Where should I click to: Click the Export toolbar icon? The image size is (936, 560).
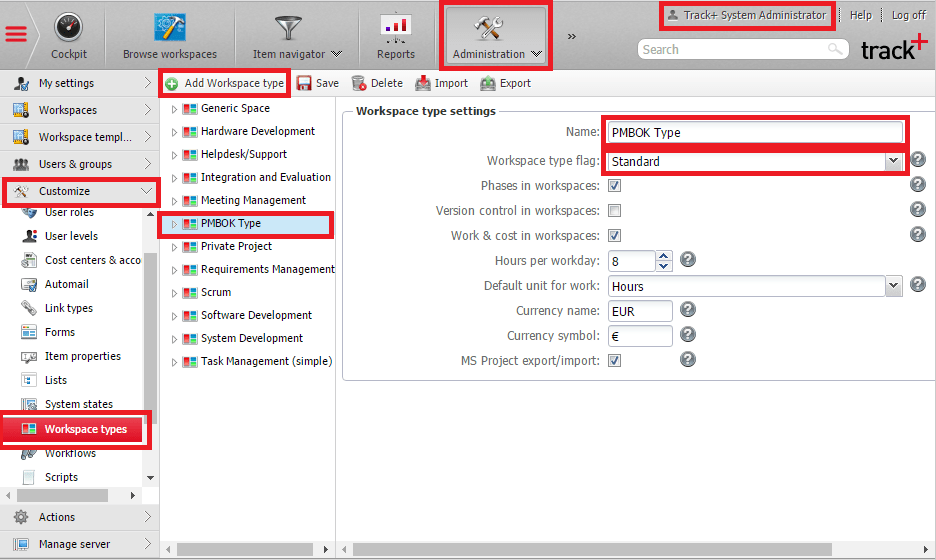point(488,83)
